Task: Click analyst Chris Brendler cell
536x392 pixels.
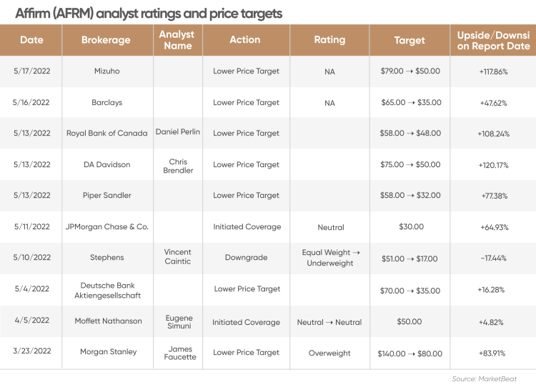Action: (178, 166)
